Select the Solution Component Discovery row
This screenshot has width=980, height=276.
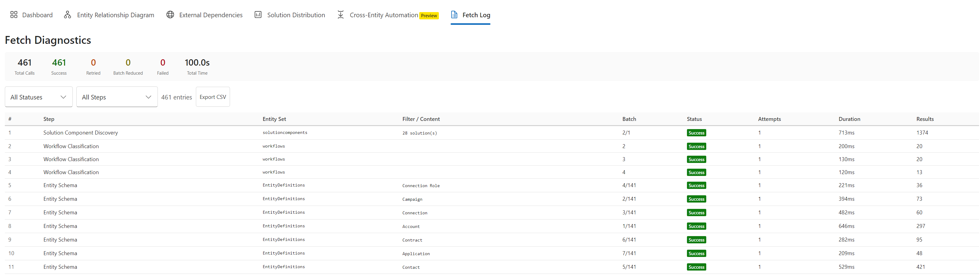(492, 133)
